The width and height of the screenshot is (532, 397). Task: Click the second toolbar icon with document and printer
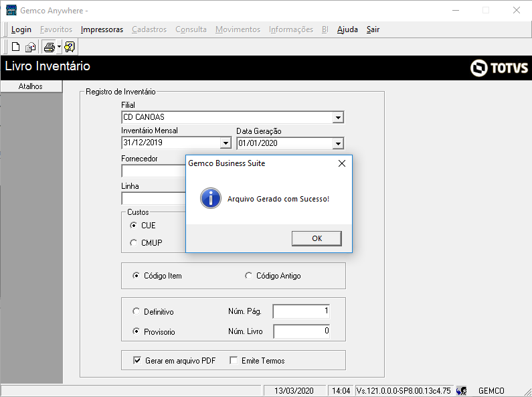[x=31, y=47]
